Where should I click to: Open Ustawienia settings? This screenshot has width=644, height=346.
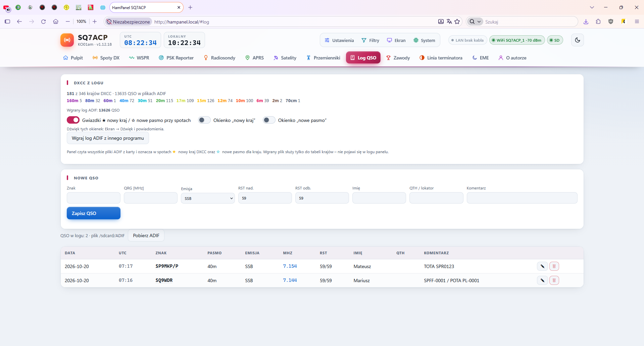point(339,40)
